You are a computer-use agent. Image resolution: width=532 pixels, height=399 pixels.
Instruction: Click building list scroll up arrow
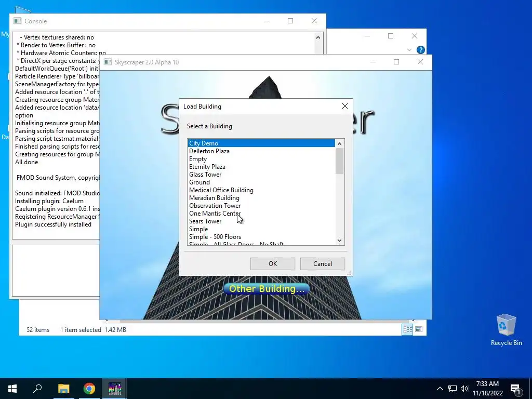pyautogui.click(x=339, y=144)
